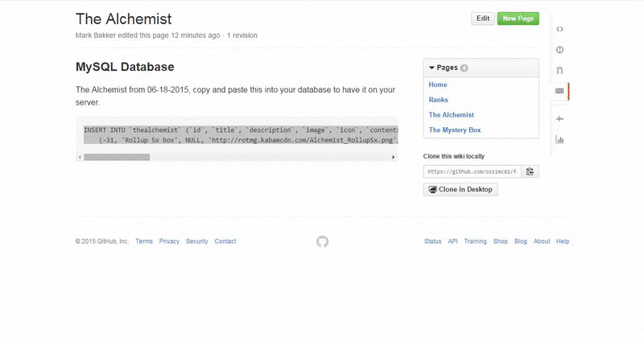Screen dimensions: 644x343
Task: View the 1 revision history link
Action: (x=242, y=35)
